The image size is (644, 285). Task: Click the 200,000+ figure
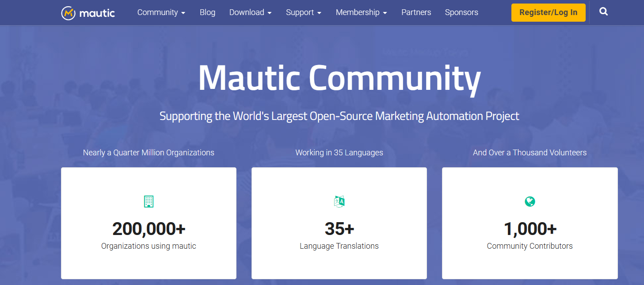point(149,229)
